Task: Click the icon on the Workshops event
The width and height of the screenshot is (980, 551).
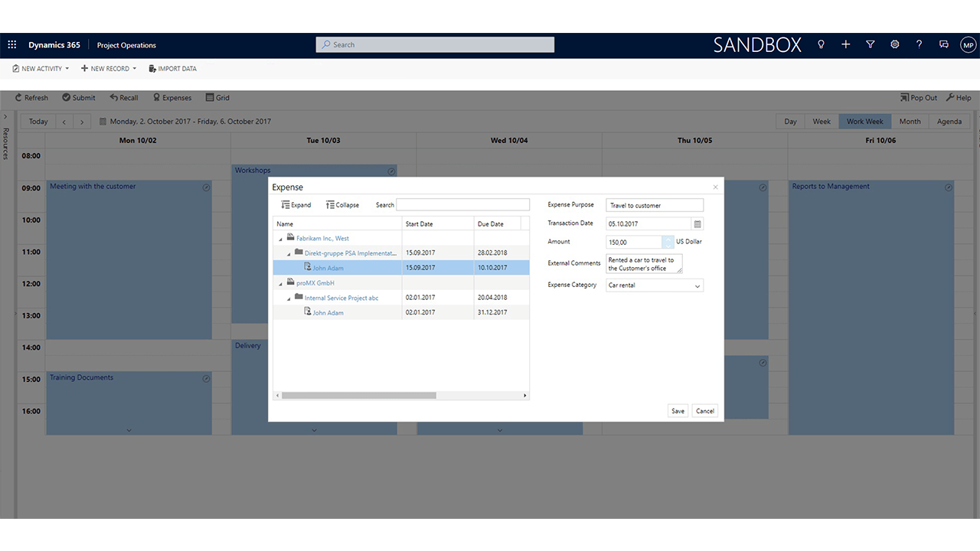Action: point(391,171)
